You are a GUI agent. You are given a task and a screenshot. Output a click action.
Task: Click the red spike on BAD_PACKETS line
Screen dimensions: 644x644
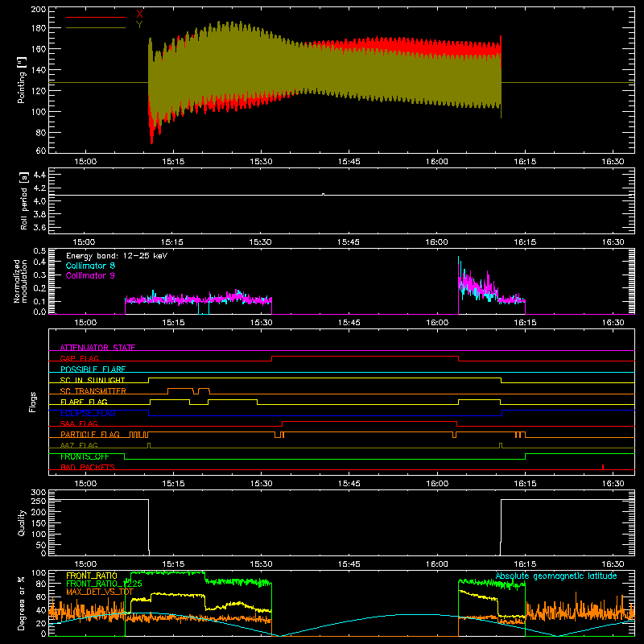602,467
